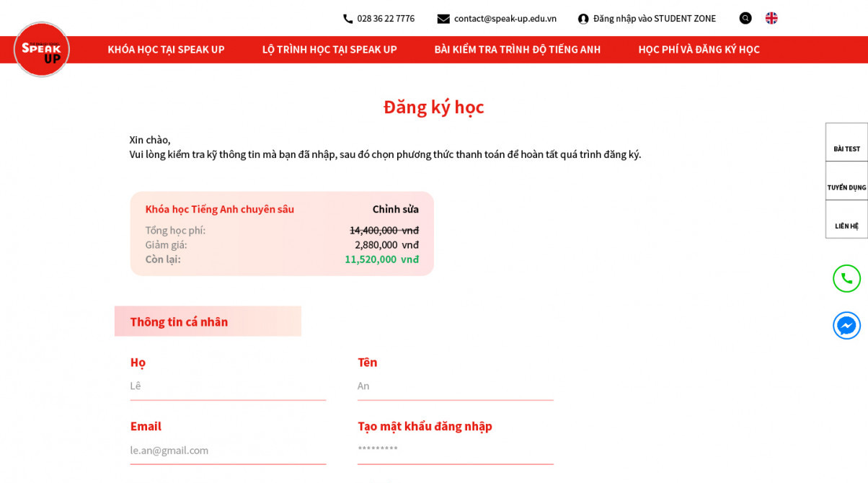The width and height of the screenshot is (868, 483).
Task: Focus the Email input field
Action: pyautogui.click(x=228, y=450)
